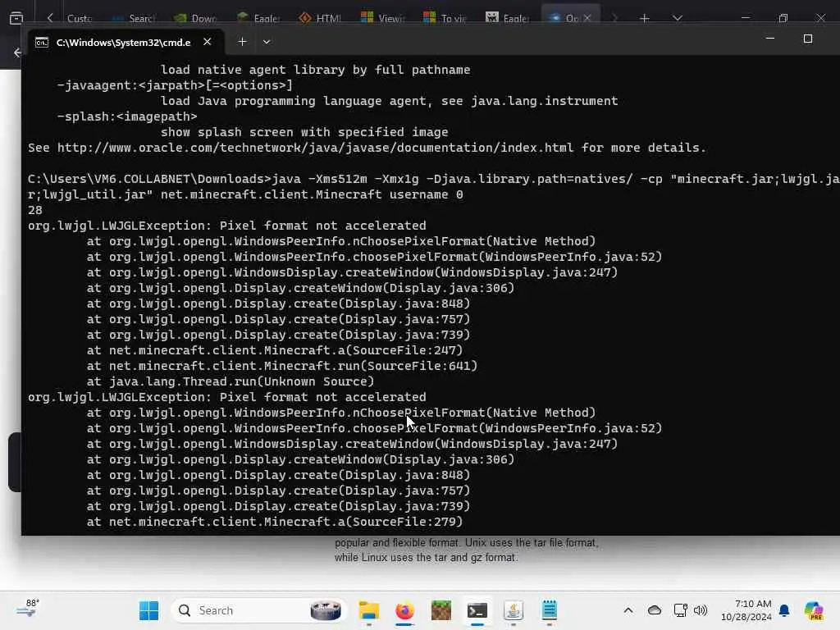Open the volume speaker tray icon
This screenshot has width=840, height=630.
(701, 610)
